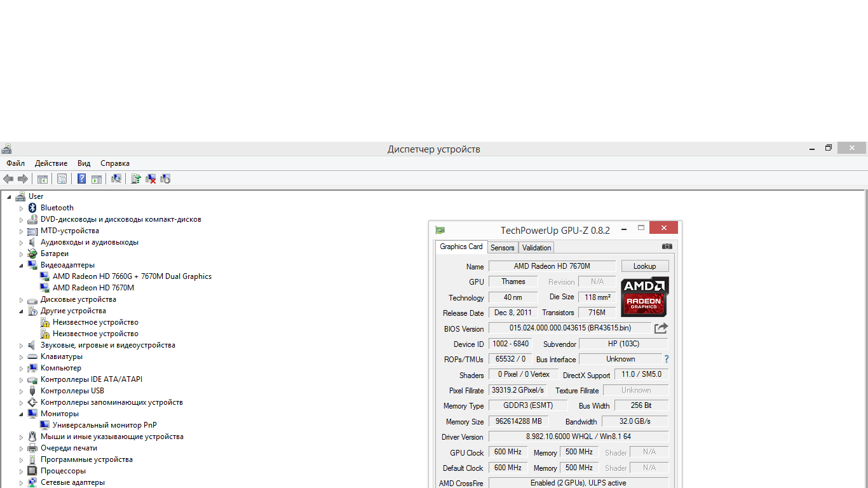Collapse the Другие устройства tree node
The width and height of the screenshot is (868, 488).
pyautogui.click(x=21, y=311)
